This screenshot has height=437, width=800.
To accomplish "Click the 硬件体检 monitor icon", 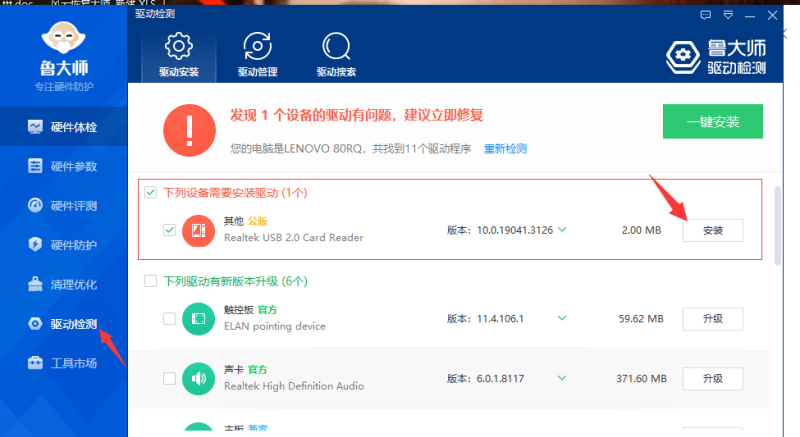I will (35, 126).
